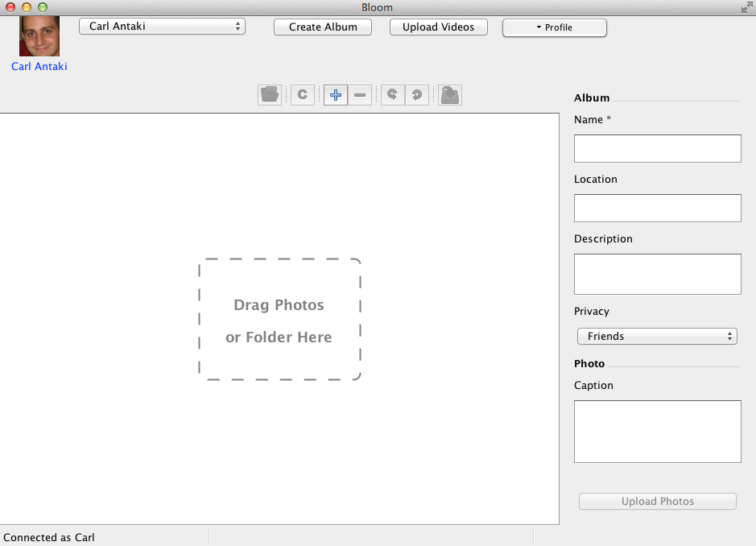The width and height of the screenshot is (756, 546).
Task: Select the album Description text box
Action: click(x=657, y=275)
